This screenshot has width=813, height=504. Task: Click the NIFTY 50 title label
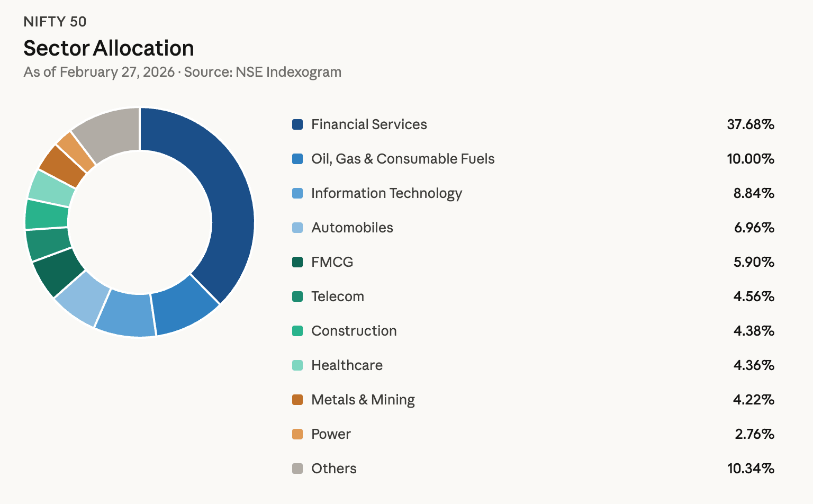(55, 22)
